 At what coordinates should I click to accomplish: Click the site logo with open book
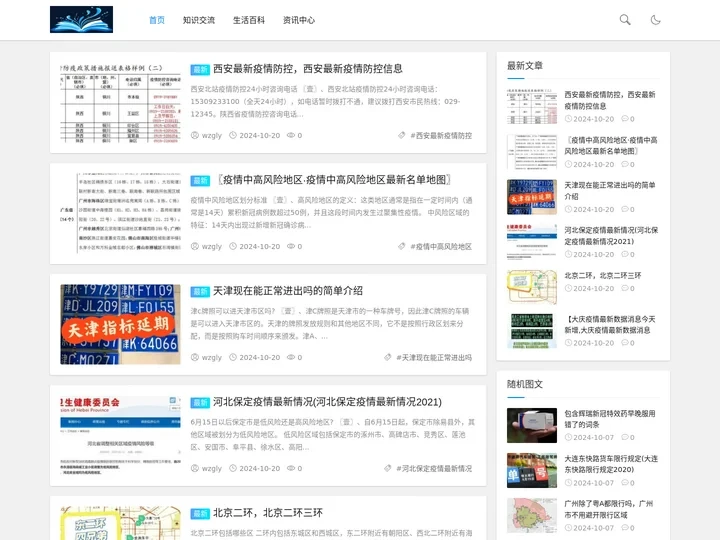click(x=81, y=20)
